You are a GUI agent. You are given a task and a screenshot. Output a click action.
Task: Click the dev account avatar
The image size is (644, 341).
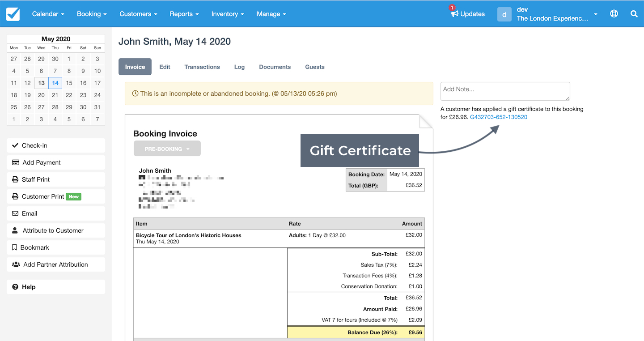pos(504,14)
